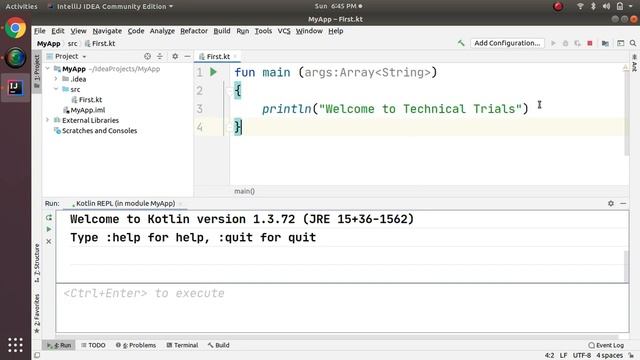This screenshot has width=640, height=360.
Task: Click the REPL input field
Action: coord(342,308)
